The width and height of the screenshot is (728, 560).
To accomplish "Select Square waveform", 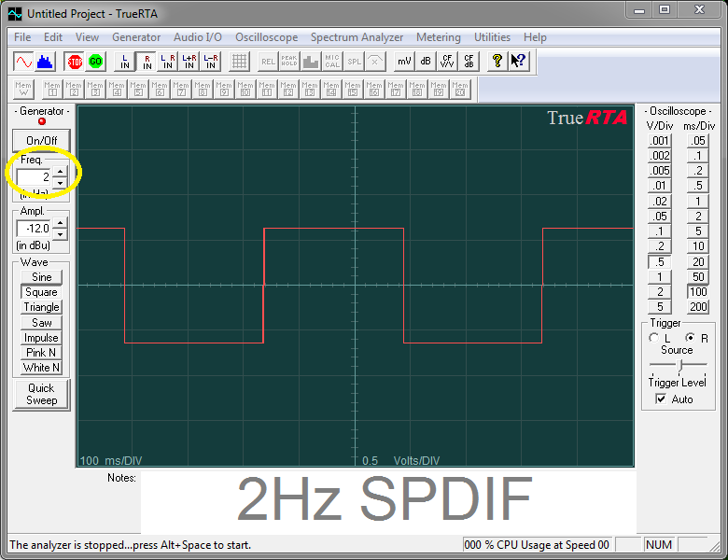I will click(x=41, y=292).
